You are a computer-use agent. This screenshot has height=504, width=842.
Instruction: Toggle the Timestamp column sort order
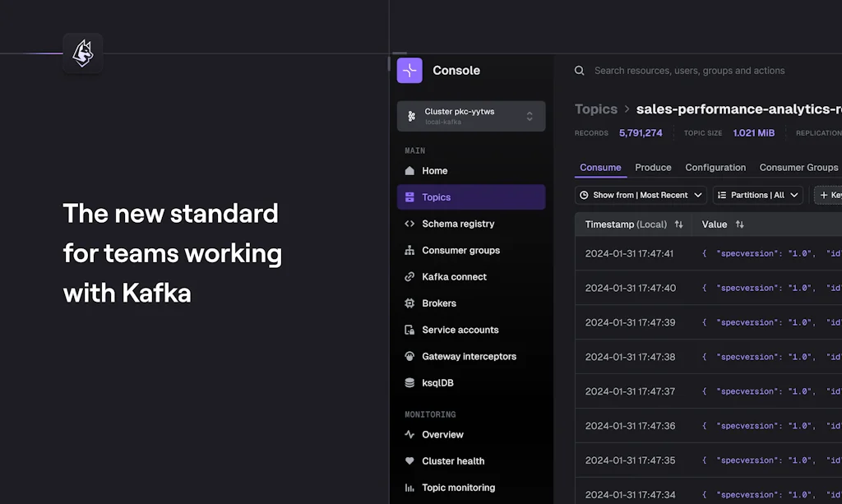(x=678, y=224)
